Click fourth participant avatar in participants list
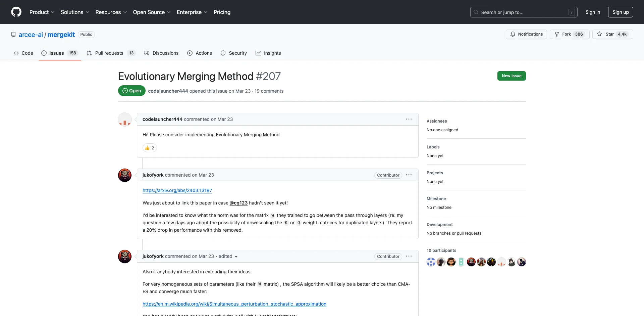 (x=461, y=262)
